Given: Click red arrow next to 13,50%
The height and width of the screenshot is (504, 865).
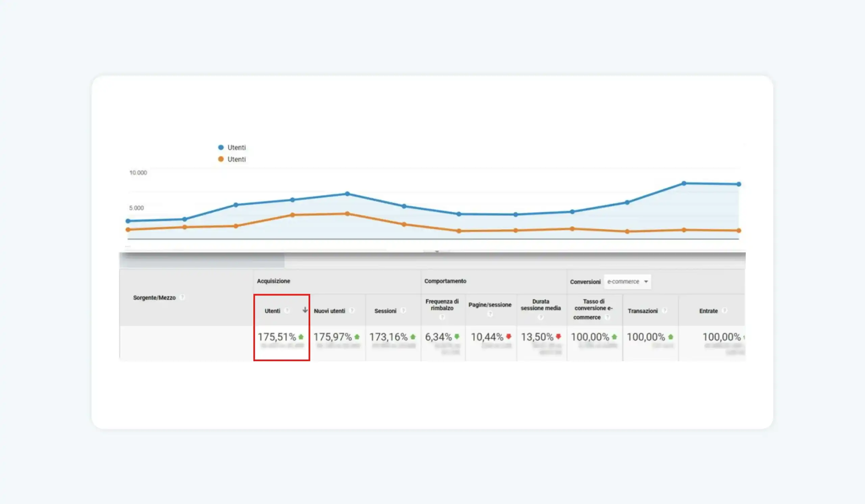Looking at the screenshot, I should pos(559,337).
